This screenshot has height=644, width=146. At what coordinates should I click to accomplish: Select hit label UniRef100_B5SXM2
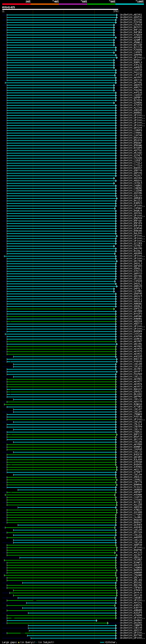pos(131,583)
